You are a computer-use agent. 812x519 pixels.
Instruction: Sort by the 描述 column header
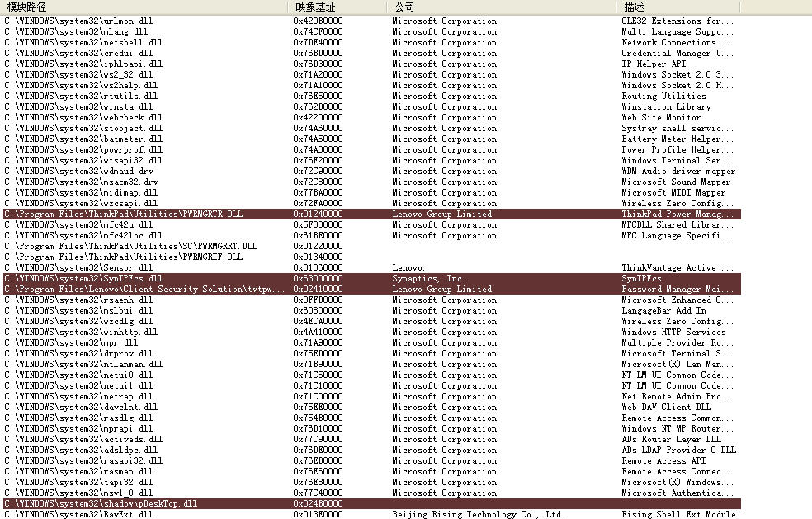click(x=677, y=7)
